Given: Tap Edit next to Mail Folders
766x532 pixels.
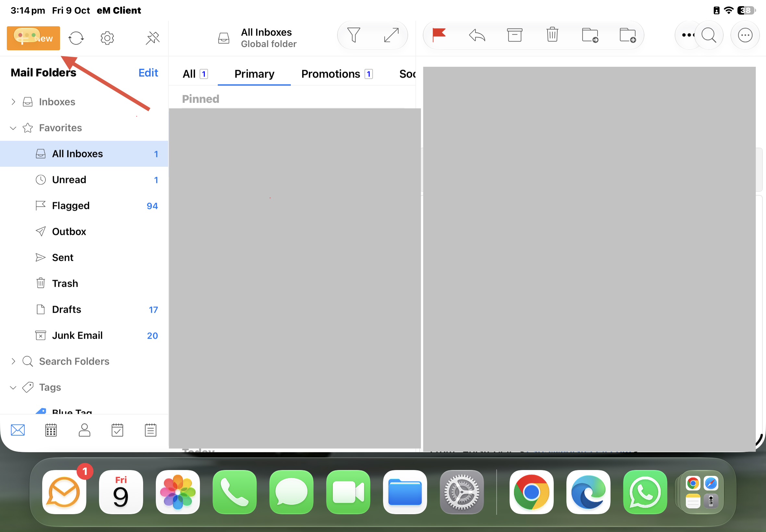Looking at the screenshot, I should point(148,73).
